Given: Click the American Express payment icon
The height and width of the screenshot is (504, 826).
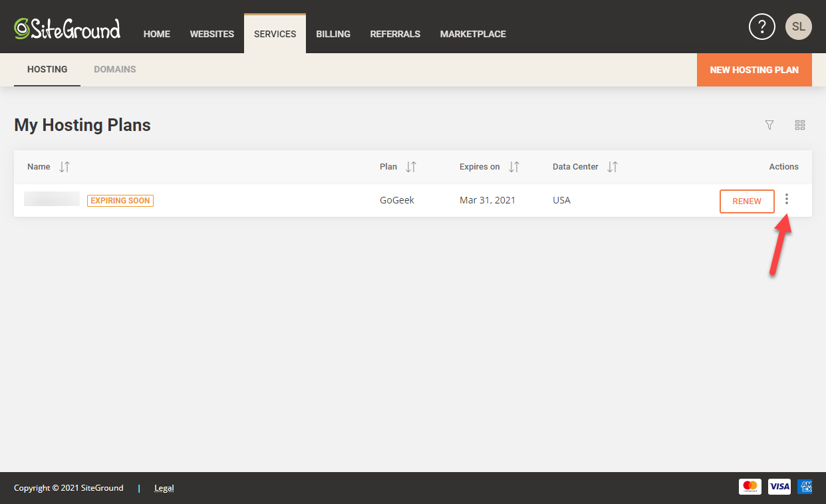Looking at the screenshot, I should [805, 487].
